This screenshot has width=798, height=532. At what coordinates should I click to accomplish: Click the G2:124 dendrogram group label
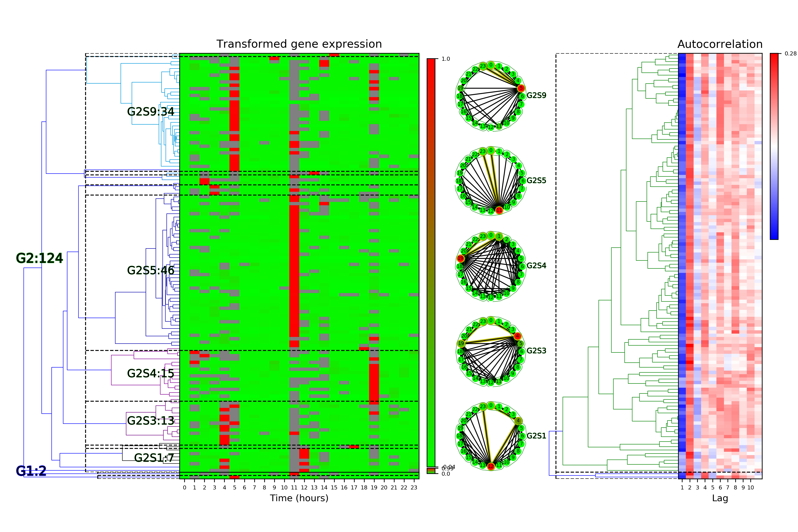click(x=39, y=258)
